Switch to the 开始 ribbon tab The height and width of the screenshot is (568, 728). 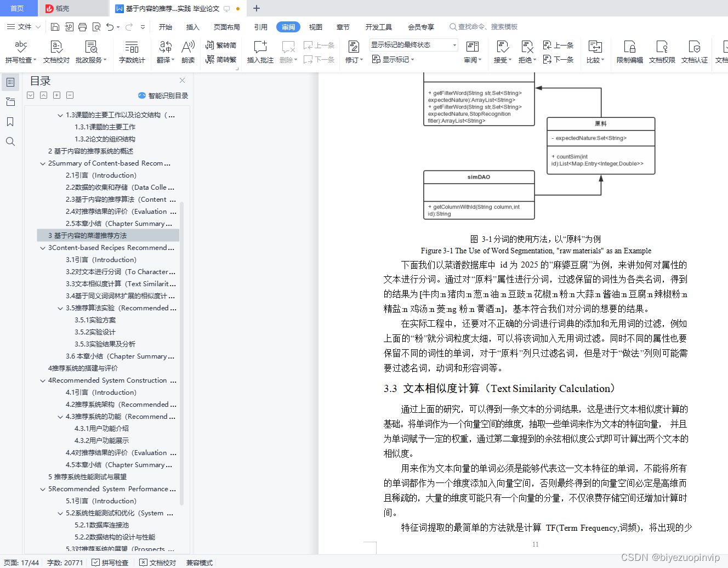(x=166, y=27)
